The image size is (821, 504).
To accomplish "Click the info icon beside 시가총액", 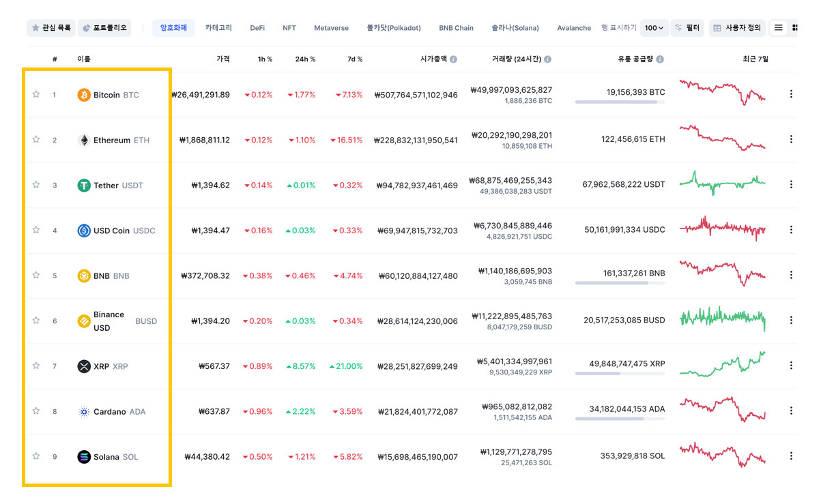I will tap(453, 59).
